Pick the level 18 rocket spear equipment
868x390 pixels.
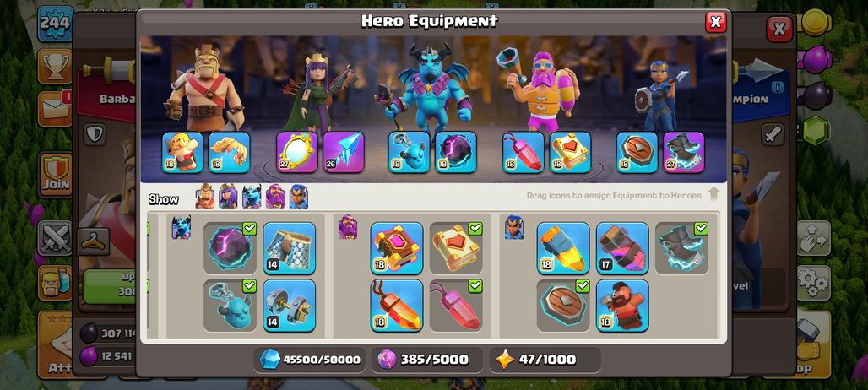click(563, 248)
